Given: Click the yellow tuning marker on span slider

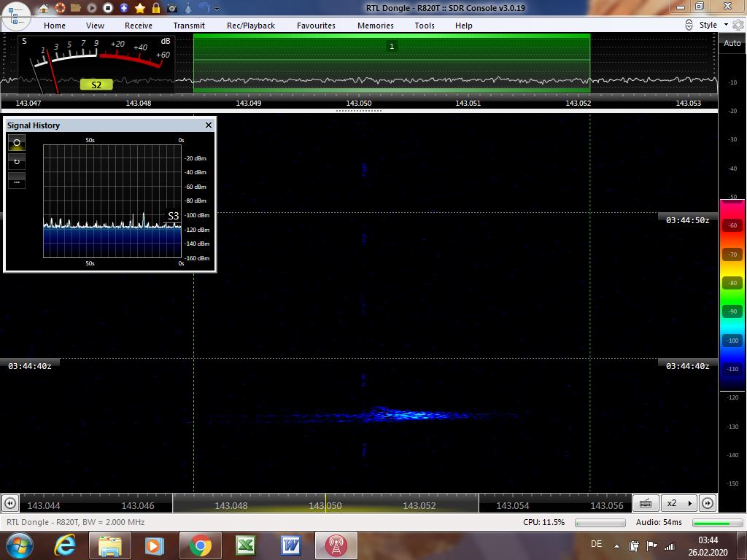Looking at the screenshot, I should click(326, 503).
